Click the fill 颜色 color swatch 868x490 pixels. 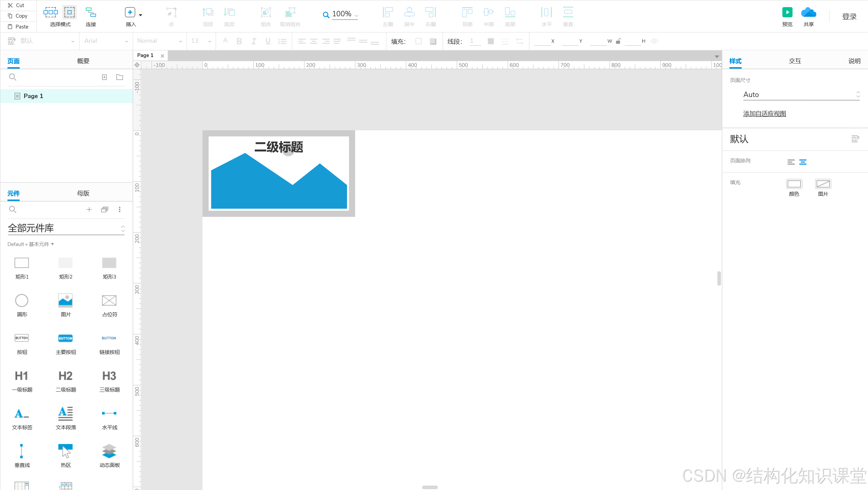[794, 184]
